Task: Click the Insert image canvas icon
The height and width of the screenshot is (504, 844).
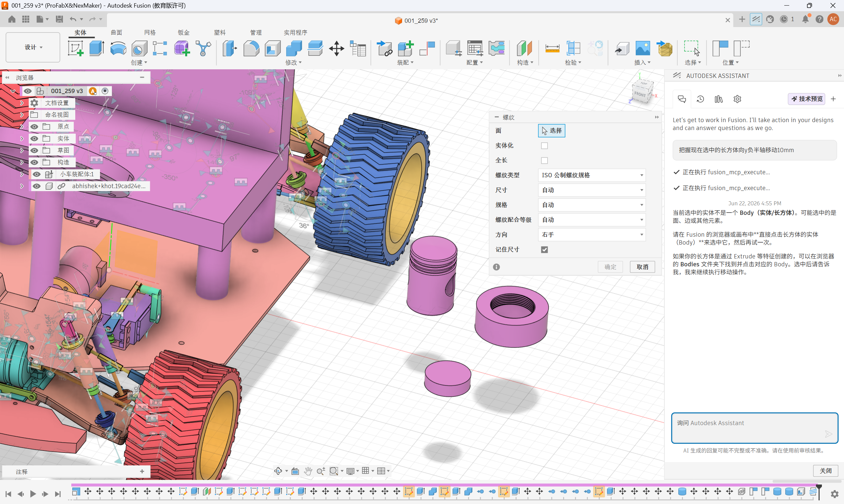Action: click(643, 48)
